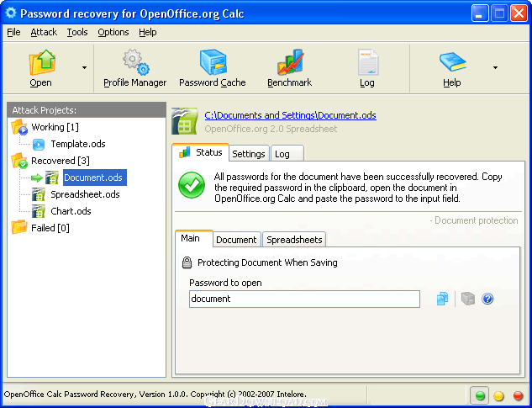This screenshot has width=532, height=408.
Task: Click the status bar version text
Action: 155,395
